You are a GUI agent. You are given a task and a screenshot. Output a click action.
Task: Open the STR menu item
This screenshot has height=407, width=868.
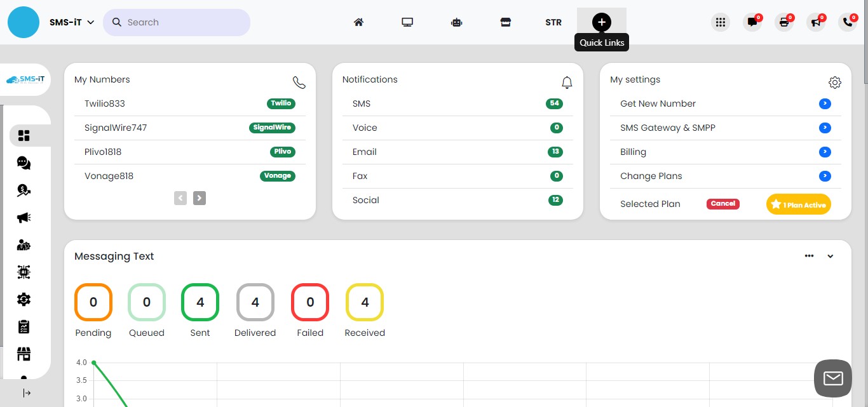click(x=553, y=22)
